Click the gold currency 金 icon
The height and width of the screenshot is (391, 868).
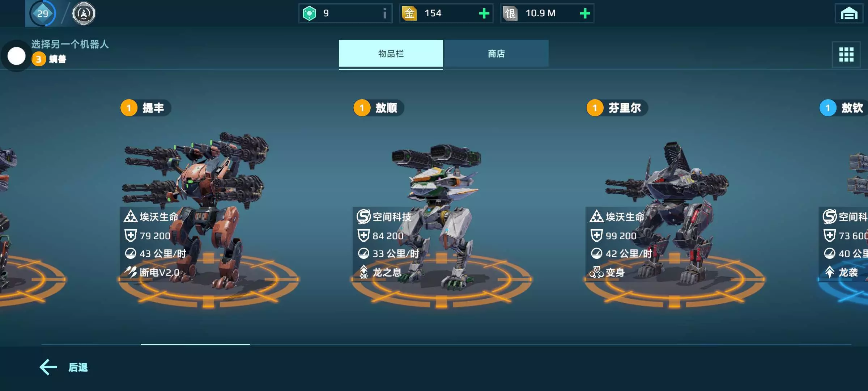(x=409, y=13)
